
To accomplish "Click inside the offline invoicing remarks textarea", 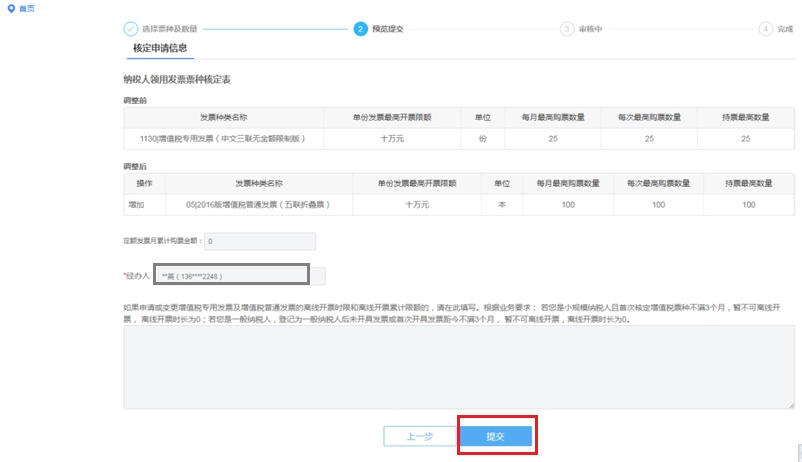I will [x=459, y=367].
